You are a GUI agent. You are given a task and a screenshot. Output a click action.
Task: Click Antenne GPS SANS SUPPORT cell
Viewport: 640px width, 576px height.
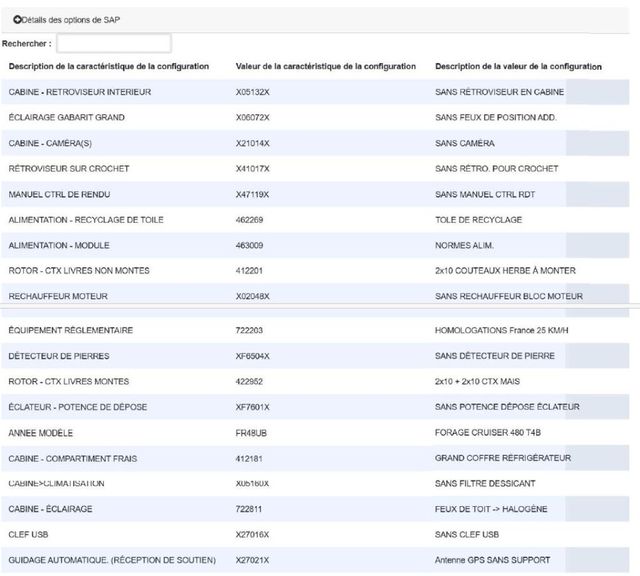coord(492,560)
